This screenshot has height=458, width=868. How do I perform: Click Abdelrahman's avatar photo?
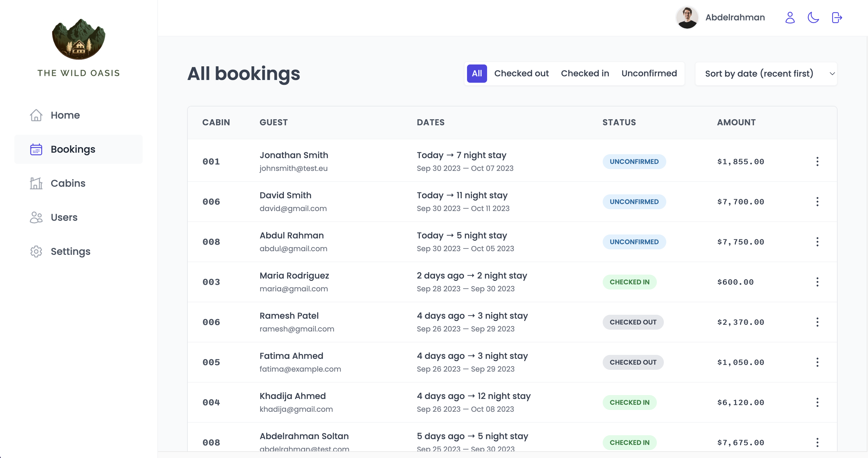[x=687, y=18]
